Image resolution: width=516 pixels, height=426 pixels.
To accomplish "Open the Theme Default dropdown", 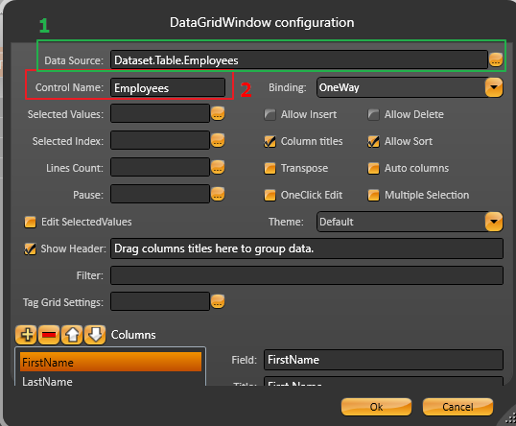I will (x=494, y=222).
